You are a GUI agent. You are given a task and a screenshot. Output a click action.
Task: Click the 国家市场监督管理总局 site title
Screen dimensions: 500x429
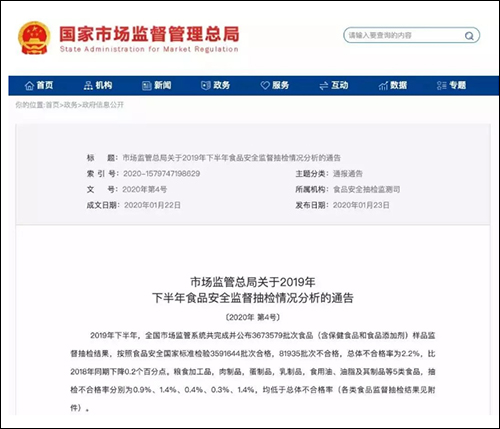pyautogui.click(x=149, y=34)
